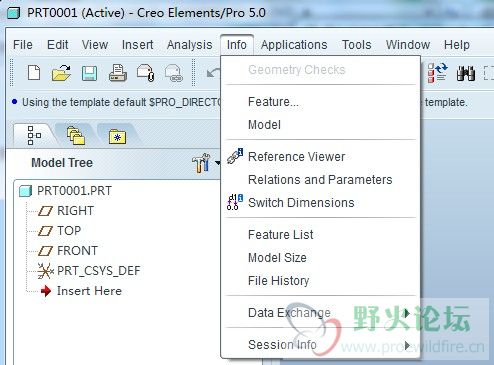Click the Insert Here marker
Viewport: 494px width, 365px height.
(89, 291)
